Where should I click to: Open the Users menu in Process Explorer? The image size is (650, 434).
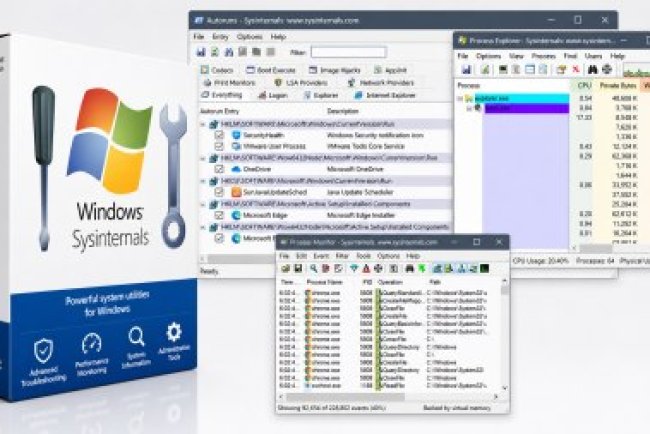pos(593,56)
